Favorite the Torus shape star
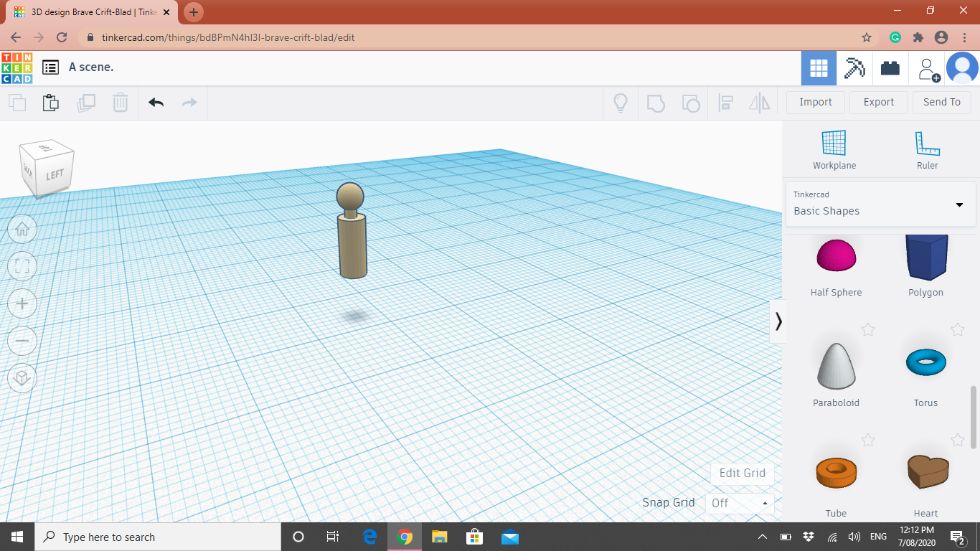The height and width of the screenshot is (551, 980). click(957, 329)
